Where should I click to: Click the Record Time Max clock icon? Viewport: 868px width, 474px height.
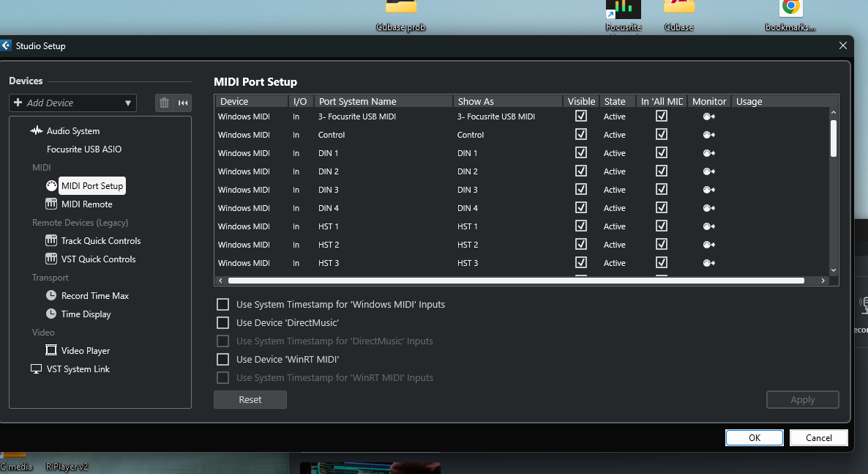[51, 295]
